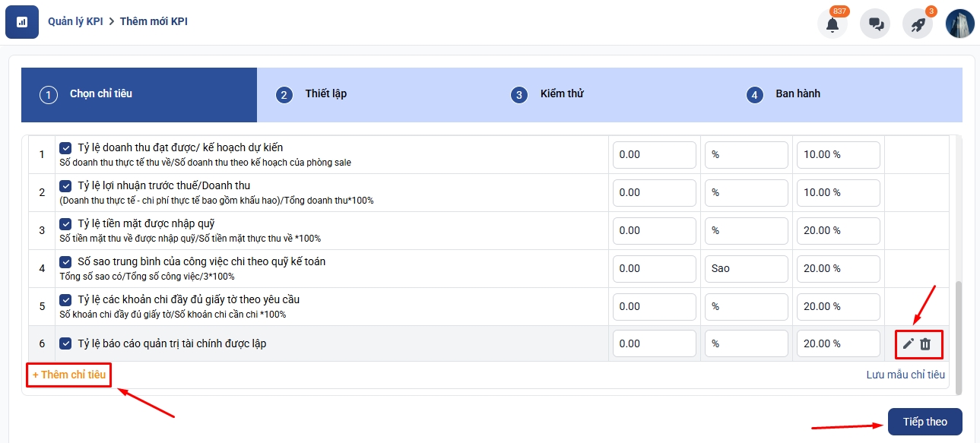The width and height of the screenshot is (980, 443).
Task: Toggle Số sao trung bình checkbox
Action: [x=65, y=261]
